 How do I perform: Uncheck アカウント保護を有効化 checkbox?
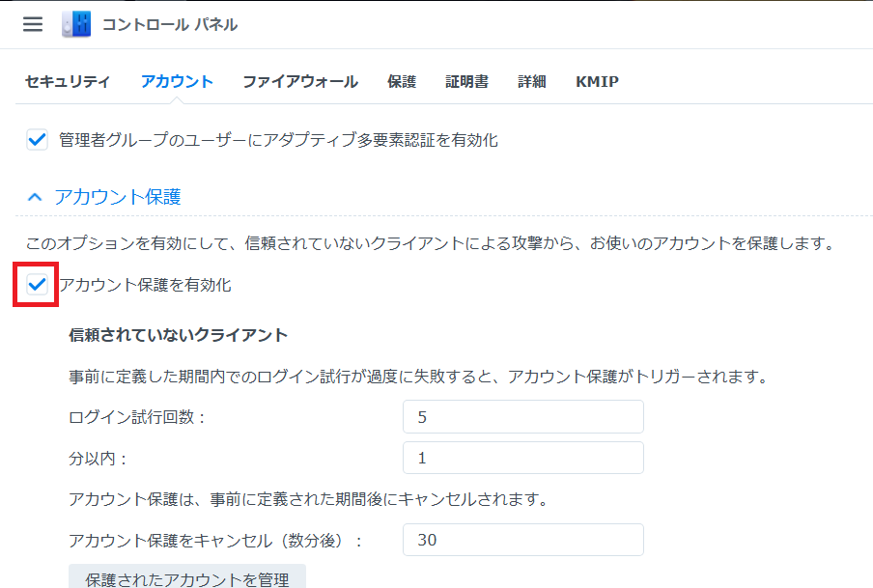coord(37,285)
